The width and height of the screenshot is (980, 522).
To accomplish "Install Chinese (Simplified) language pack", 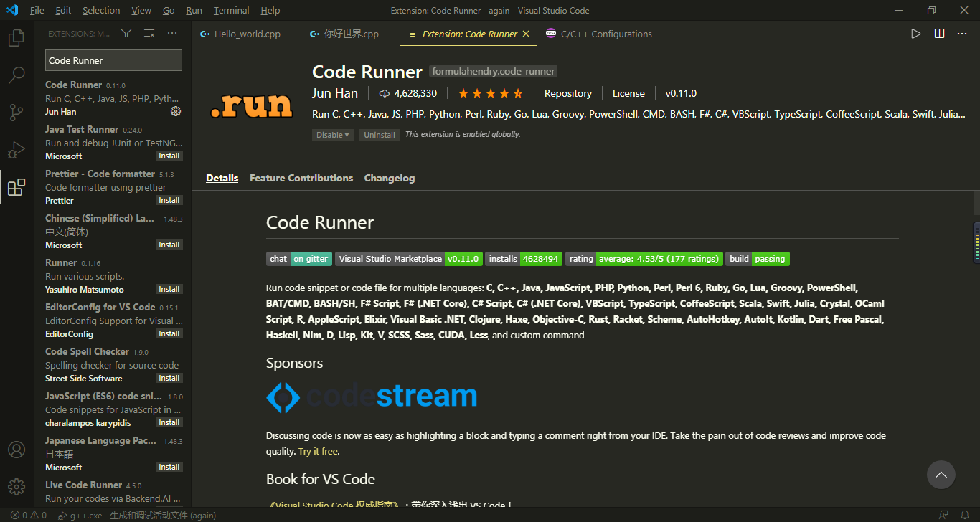I will coord(169,245).
